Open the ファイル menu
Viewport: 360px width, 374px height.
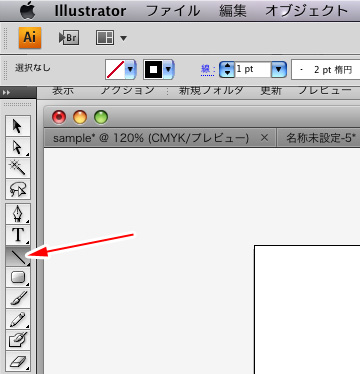(x=173, y=11)
